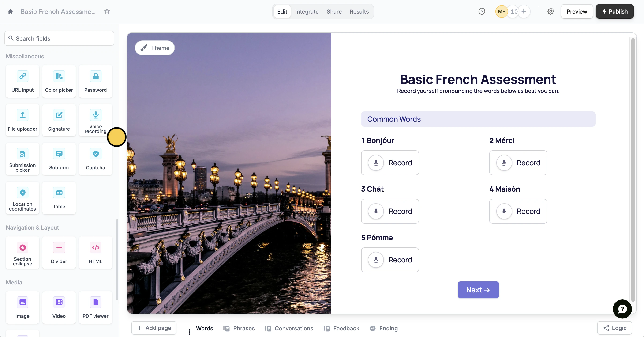
Task: Open the Results tab
Action: pos(359,11)
